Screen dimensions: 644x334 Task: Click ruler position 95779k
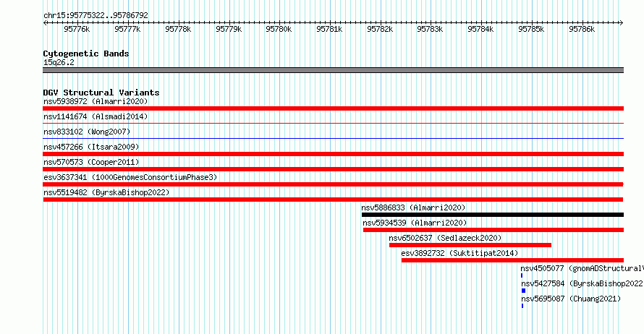(x=229, y=29)
